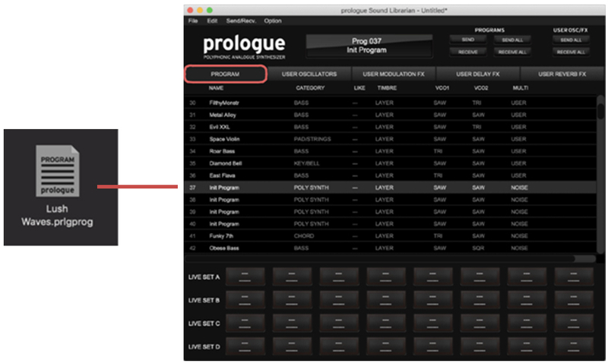Click the MULTI column header
Image resolution: width=608 pixels, height=364 pixels.
click(x=521, y=88)
